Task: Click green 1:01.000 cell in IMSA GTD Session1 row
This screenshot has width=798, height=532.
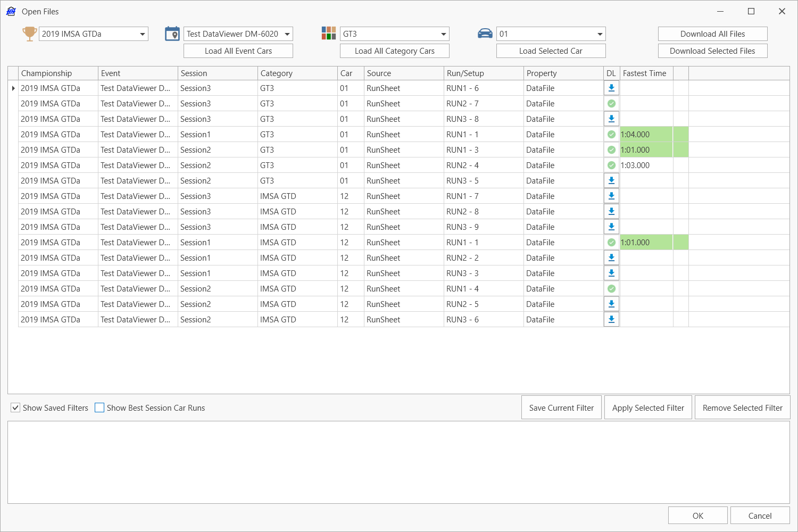Action: [646, 242]
